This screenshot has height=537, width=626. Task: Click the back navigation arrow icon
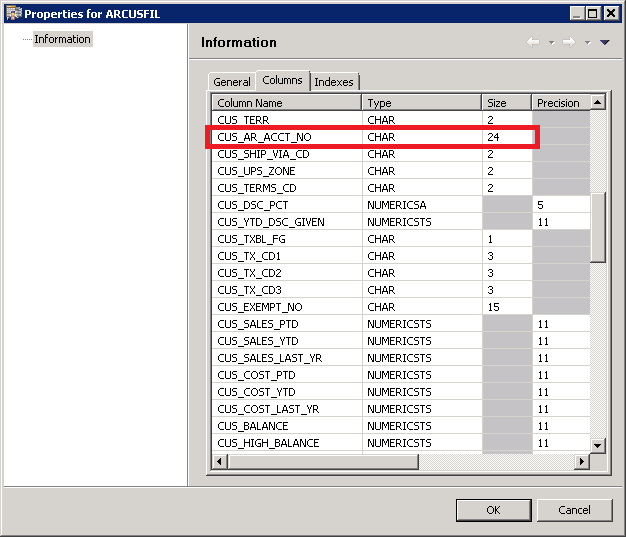click(x=533, y=42)
